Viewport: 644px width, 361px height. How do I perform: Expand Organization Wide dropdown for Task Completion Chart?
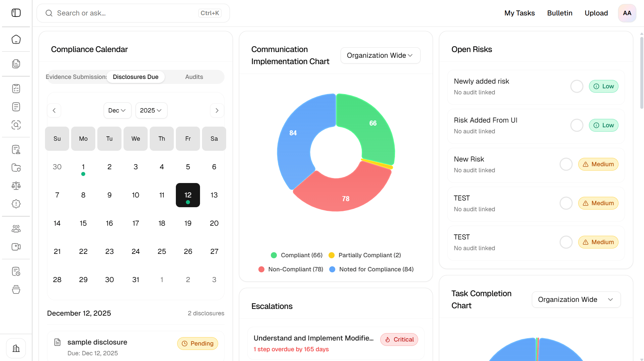tap(576, 300)
